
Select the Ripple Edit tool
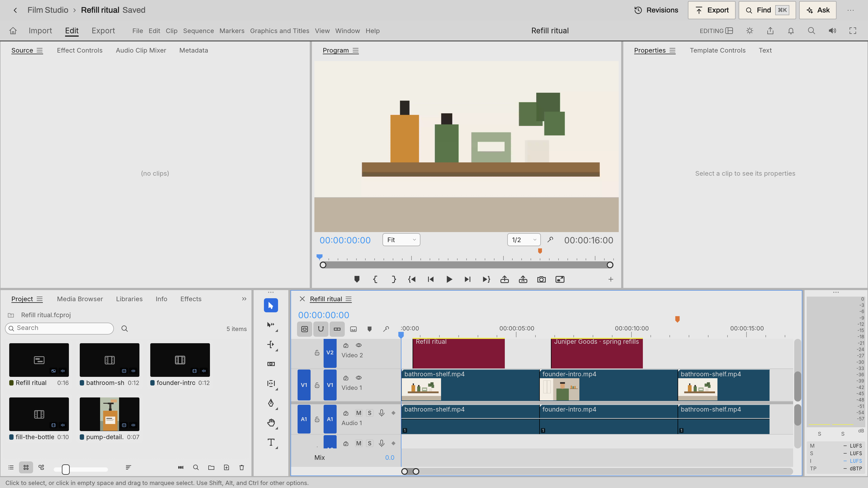(x=271, y=344)
